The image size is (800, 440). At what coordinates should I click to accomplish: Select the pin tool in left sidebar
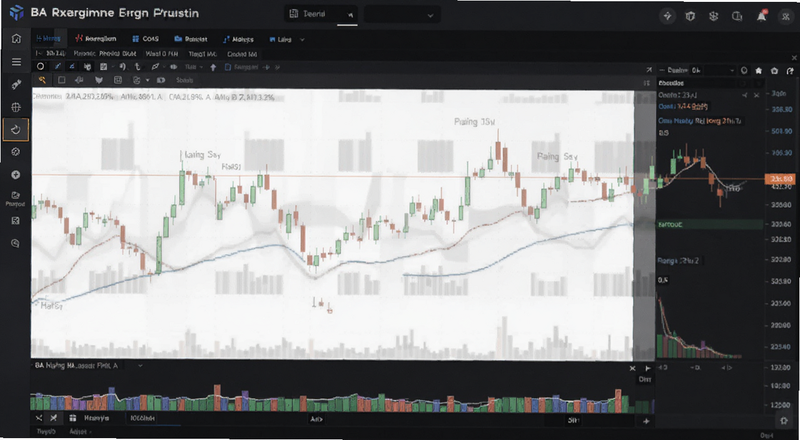(x=16, y=85)
